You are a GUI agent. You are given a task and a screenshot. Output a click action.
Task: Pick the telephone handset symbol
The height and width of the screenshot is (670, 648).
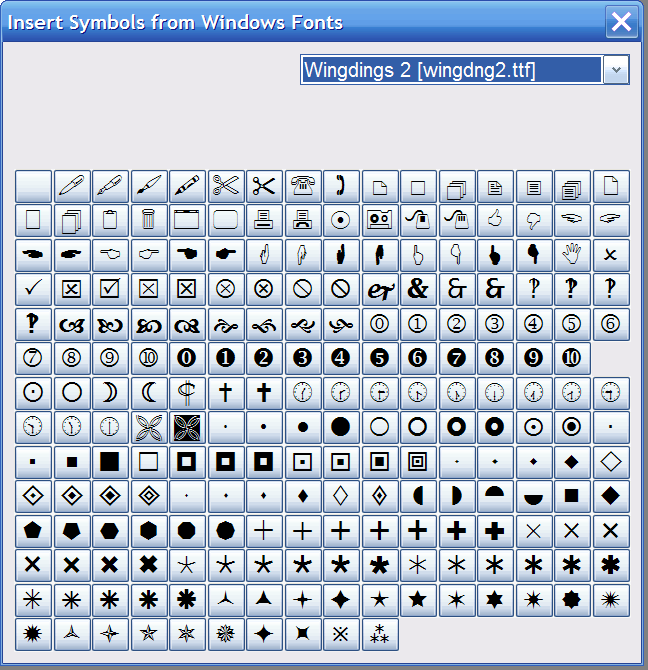[341, 186]
